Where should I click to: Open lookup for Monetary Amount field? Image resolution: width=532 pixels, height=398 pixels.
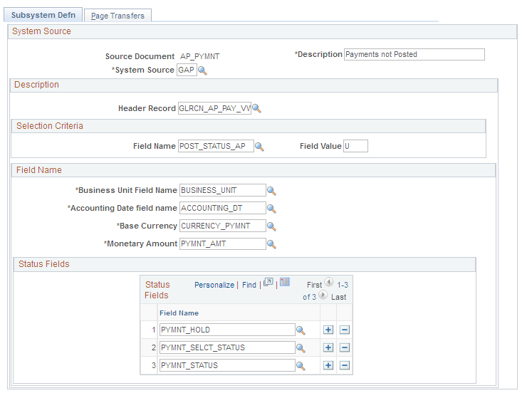point(271,244)
